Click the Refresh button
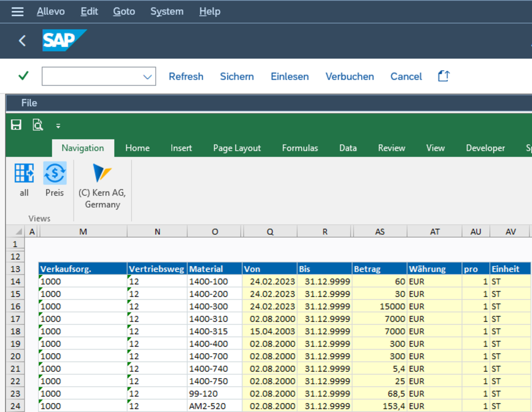532x412 pixels. (x=186, y=76)
